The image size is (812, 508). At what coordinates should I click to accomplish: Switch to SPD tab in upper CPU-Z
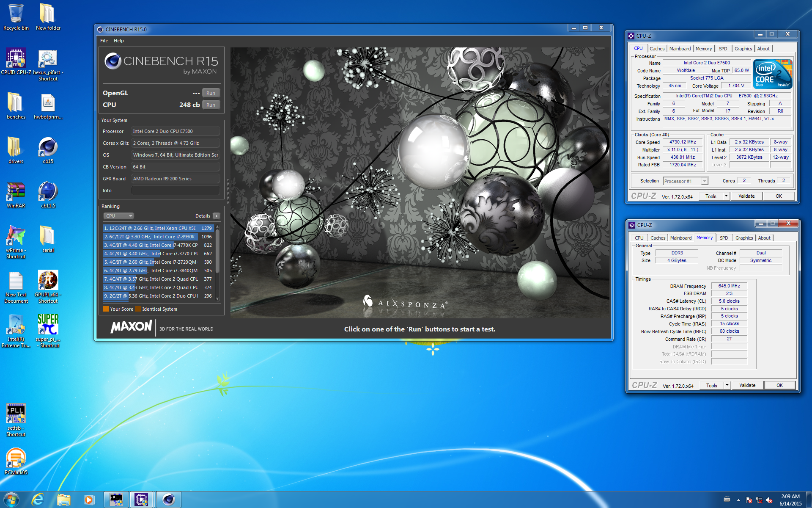(723, 49)
